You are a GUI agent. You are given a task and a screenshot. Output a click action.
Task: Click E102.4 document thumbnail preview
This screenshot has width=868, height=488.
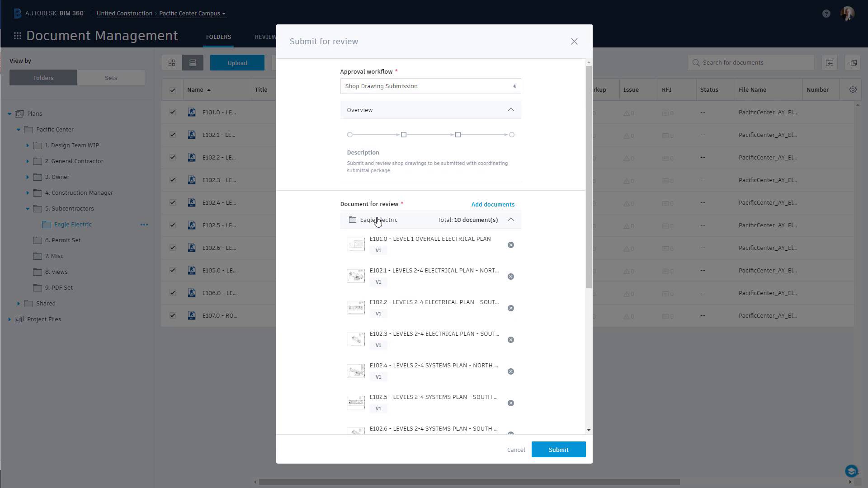(x=357, y=371)
